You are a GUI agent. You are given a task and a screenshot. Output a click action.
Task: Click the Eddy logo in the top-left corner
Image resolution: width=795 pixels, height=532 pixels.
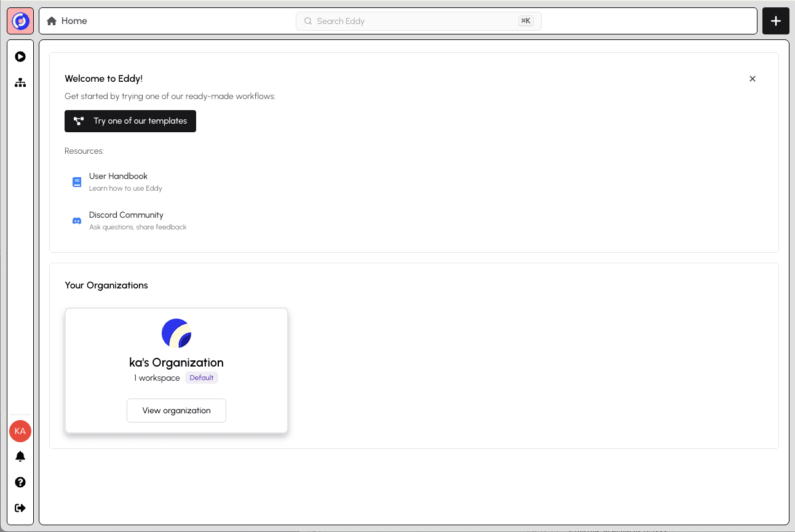tap(20, 20)
